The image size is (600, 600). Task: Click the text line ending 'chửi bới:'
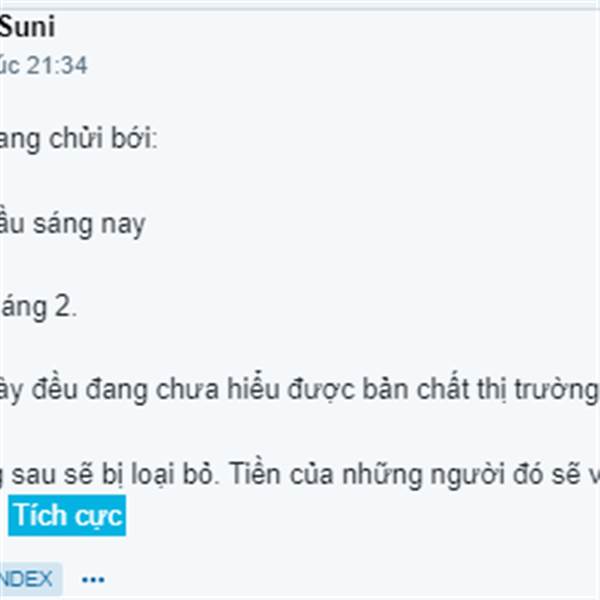click(x=78, y=139)
